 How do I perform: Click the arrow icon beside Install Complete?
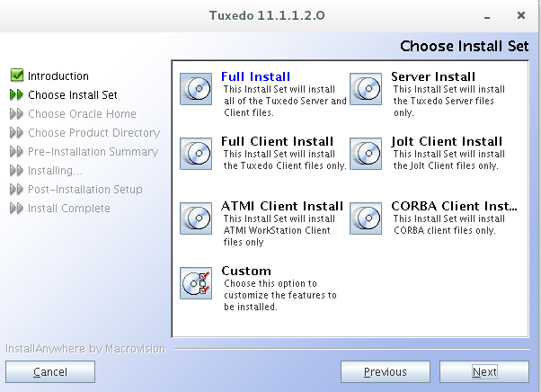(x=16, y=209)
